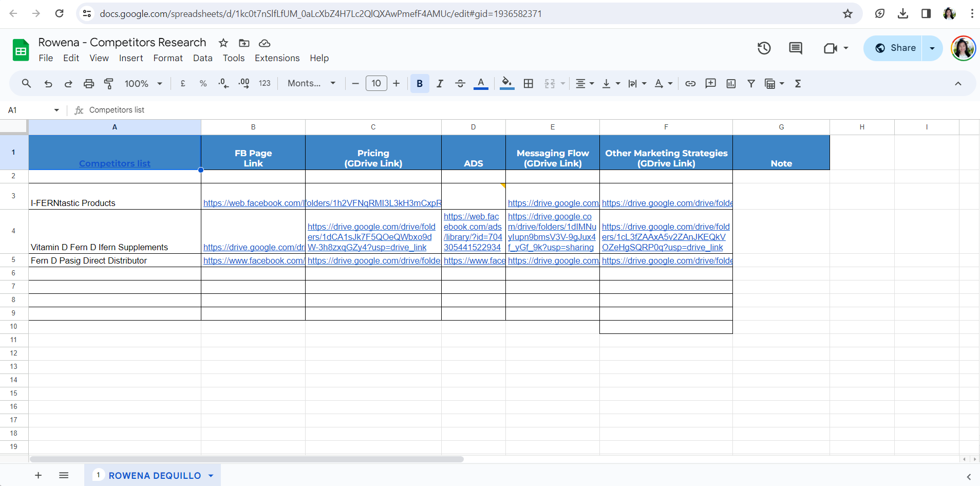Open the version history clock icon
Viewport: 980px width, 486px height.
click(x=764, y=48)
